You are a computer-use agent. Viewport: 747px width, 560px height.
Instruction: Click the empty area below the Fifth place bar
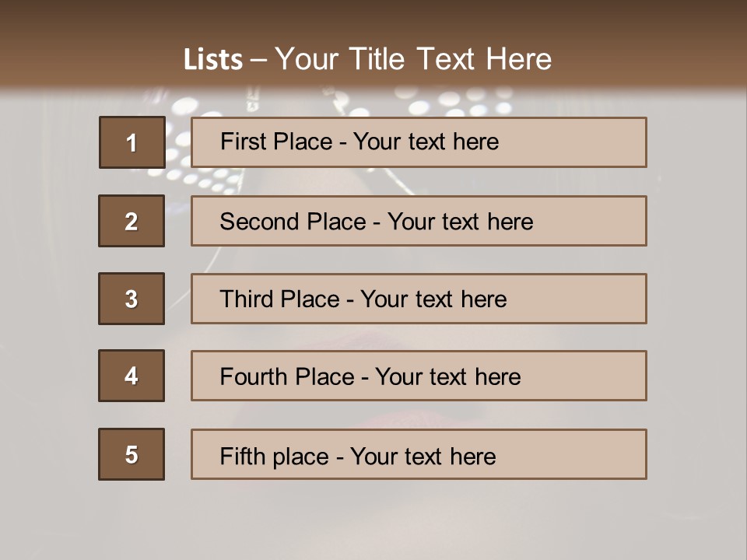(373, 517)
